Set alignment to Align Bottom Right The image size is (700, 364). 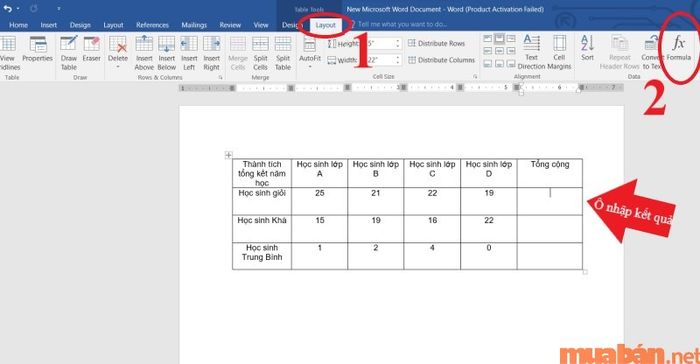click(511, 64)
